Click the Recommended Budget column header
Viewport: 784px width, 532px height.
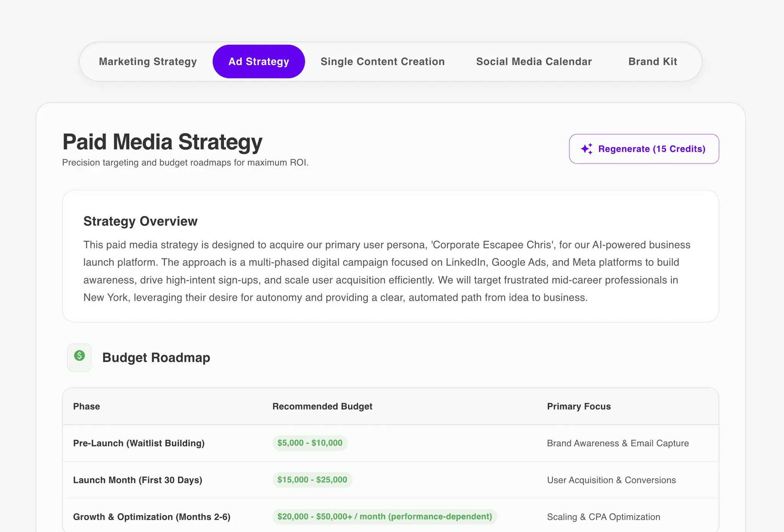[x=322, y=406]
